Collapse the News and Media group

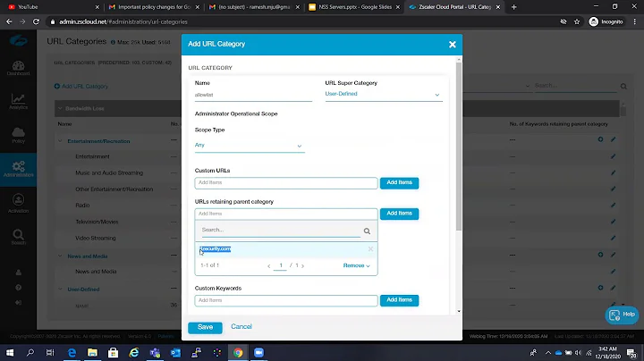coord(60,256)
